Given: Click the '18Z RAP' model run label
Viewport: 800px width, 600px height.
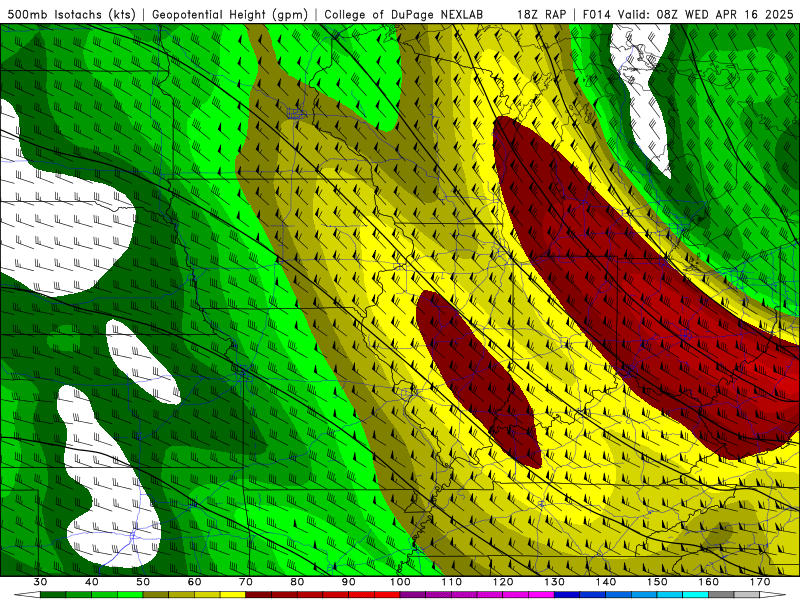Looking at the screenshot, I should click(541, 14).
